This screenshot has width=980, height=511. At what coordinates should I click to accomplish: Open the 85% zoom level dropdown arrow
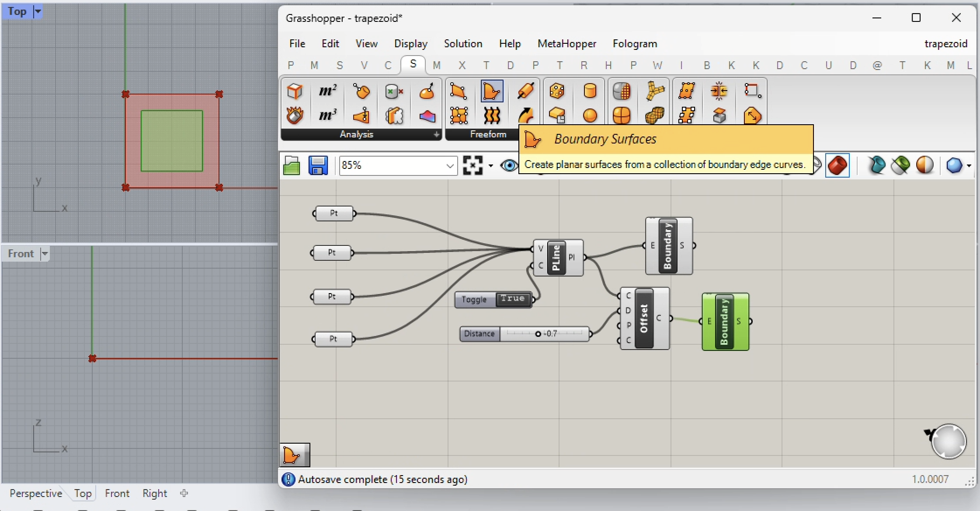coord(450,166)
